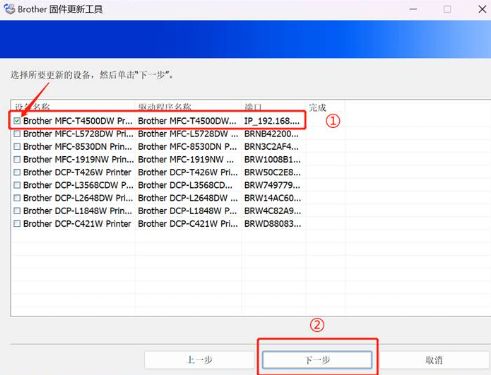Screen dimensions: 491x375
Task: Click port cell 'BRW749779...'
Action: coord(272,185)
